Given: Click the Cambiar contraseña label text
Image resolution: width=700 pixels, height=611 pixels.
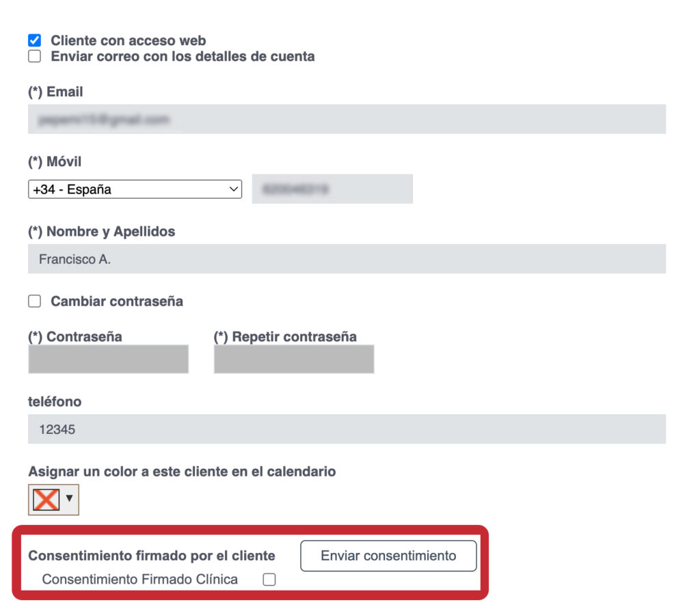Looking at the screenshot, I should pyautogui.click(x=117, y=301).
